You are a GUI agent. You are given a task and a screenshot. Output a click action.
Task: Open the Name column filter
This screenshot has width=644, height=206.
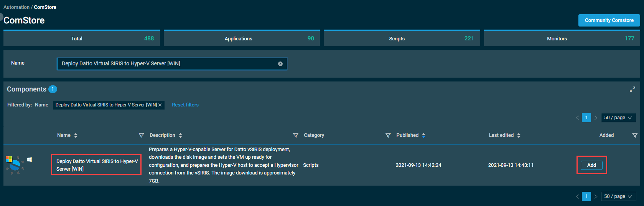(x=141, y=135)
